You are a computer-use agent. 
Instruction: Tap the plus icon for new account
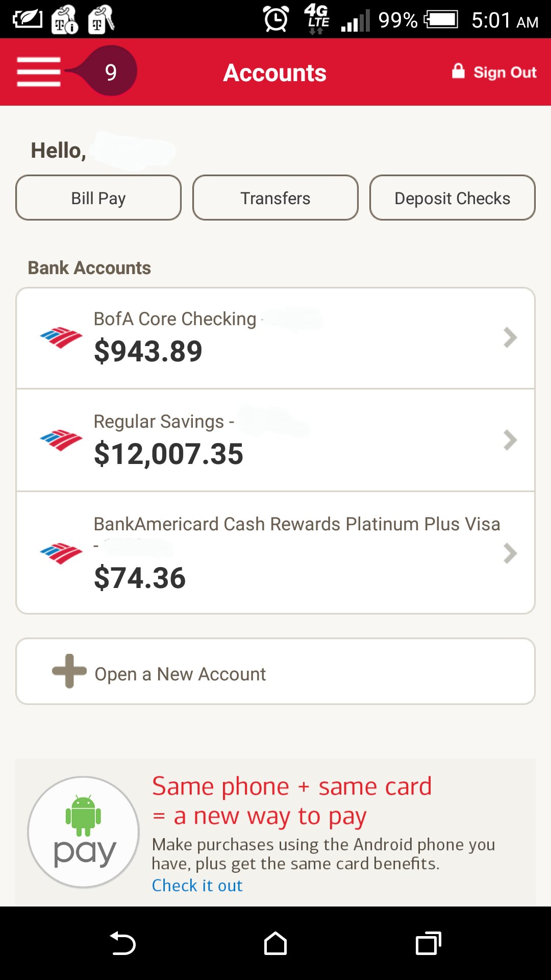pyautogui.click(x=69, y=671)
